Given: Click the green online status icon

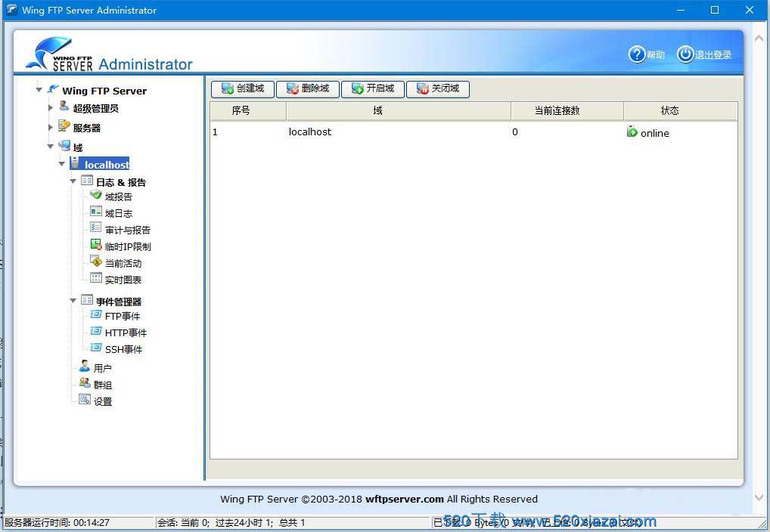Looking at the screenshot, I should tap(632, 132).
